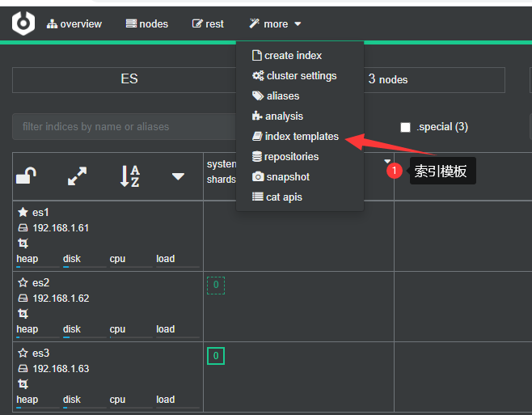The width and height of the screenshot is (532, 415).
Task: Go to the nodes page
Action: (146, 23)
